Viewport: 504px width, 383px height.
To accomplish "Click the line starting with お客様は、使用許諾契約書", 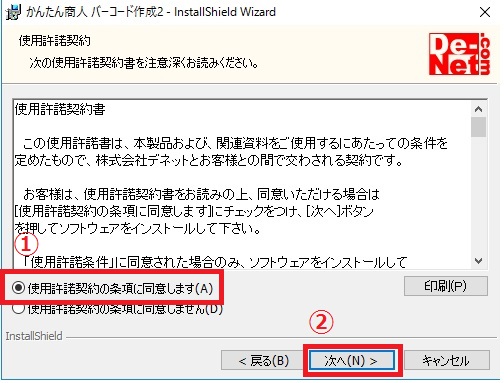I will click(x=201, y=194).
